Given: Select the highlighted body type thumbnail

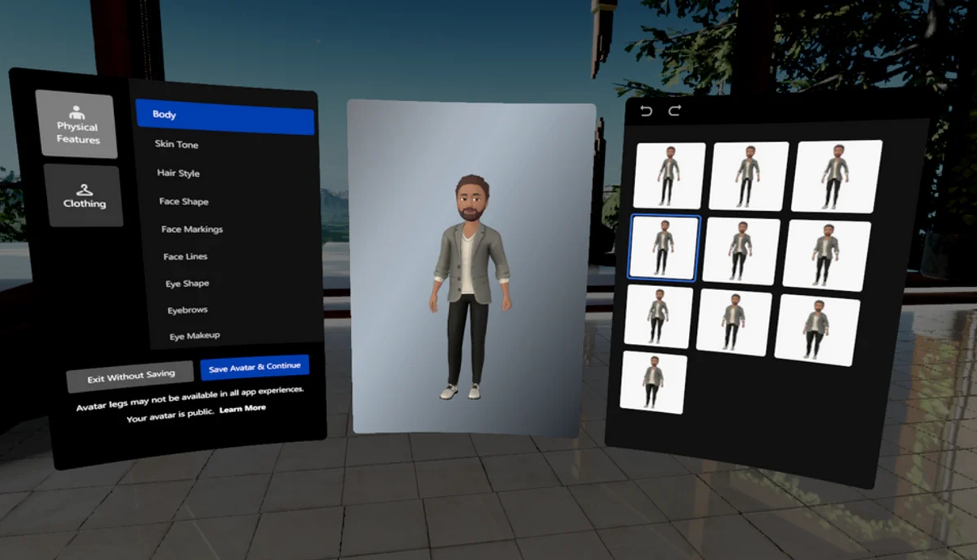Looking at the screenshot, I should click(x=663, y=247).
